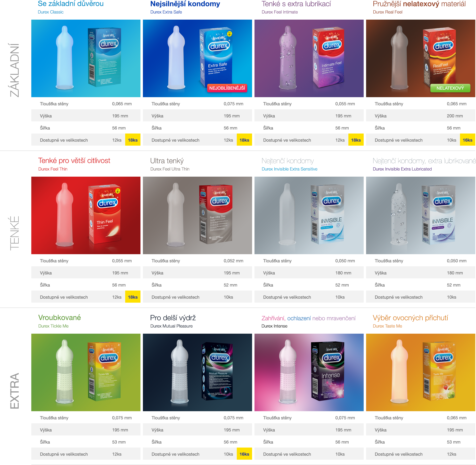476x465 pixels.
Task: Open the Durex Feel Ultra Thin image
Action: tap(197, 215)
